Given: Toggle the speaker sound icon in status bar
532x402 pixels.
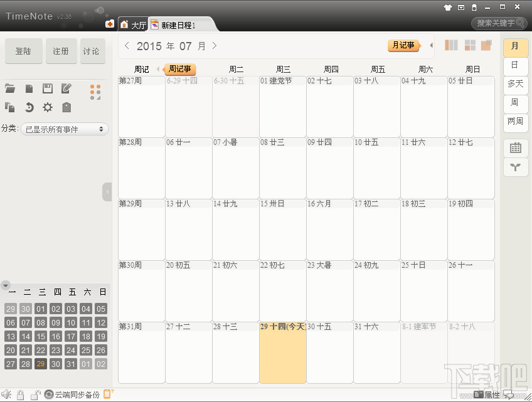Looking at the screenshot, I should point(6,394).
